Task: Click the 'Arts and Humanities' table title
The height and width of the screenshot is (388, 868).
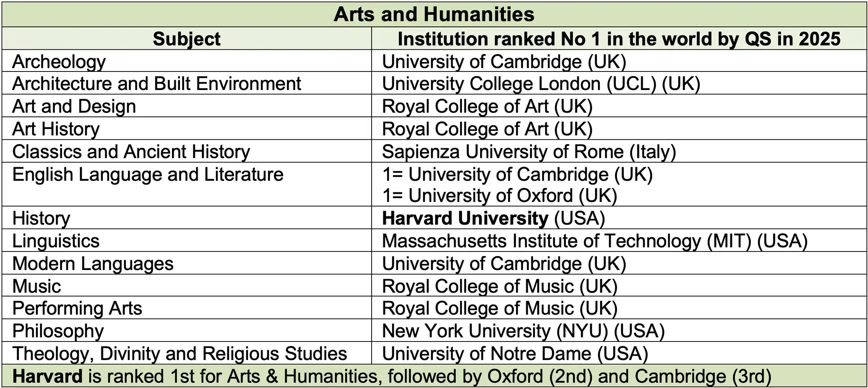Action: point(434,15)
